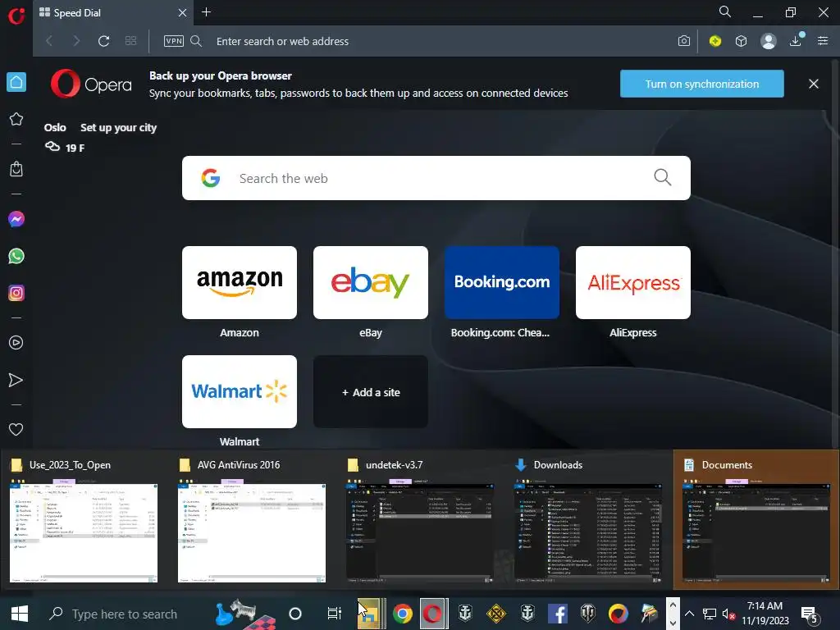Open the eBay speed dial tile
Screen dimensions: 840x630
click(371, 282)
